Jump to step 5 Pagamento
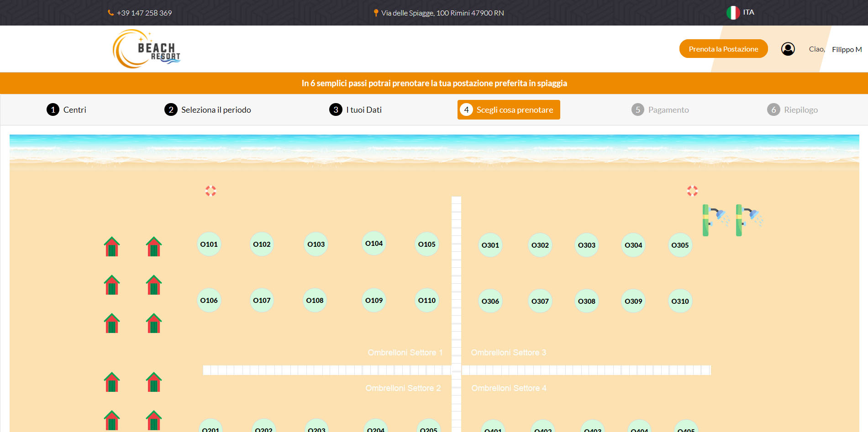Screen dimensions: 868x432 pos(660,110)
